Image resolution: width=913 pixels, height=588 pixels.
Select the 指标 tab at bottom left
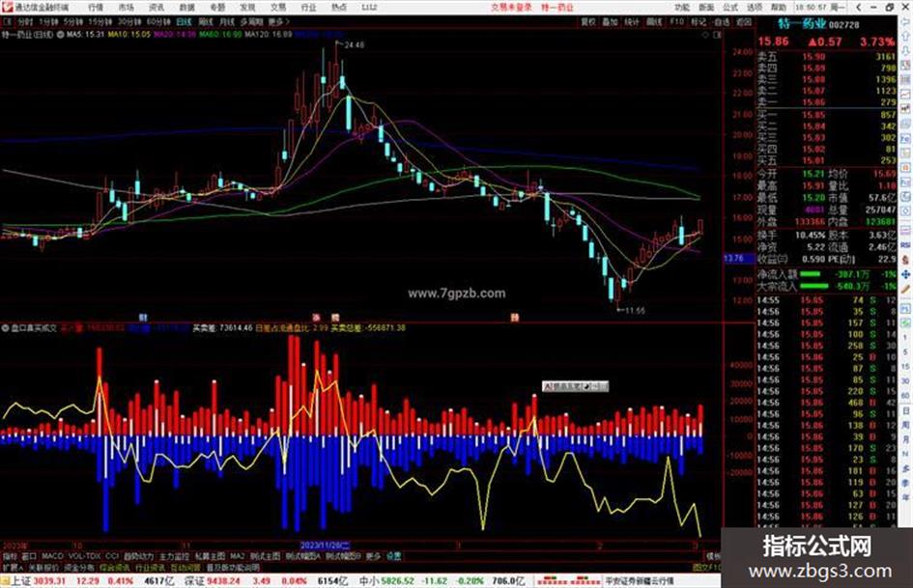(x=10, y=556)
